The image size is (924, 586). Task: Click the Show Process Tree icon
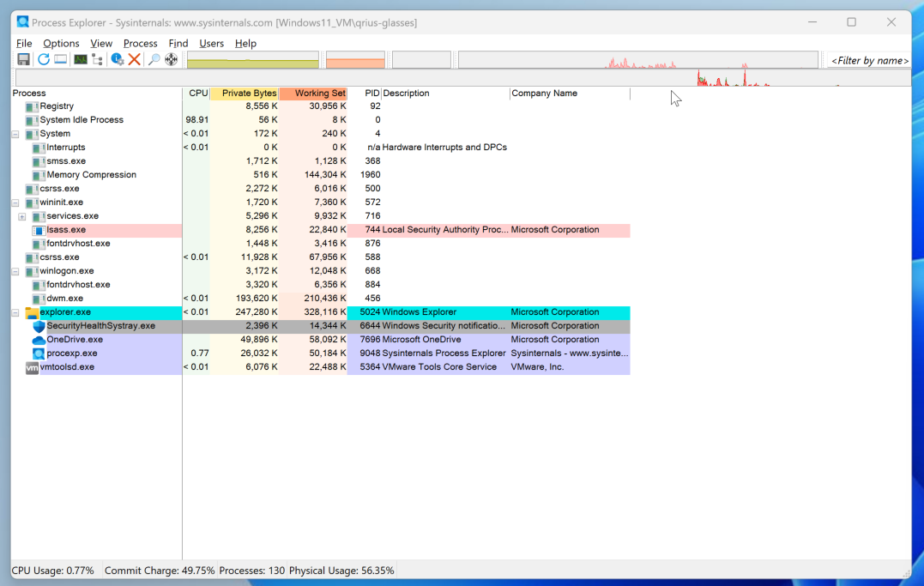coord(97,59)
